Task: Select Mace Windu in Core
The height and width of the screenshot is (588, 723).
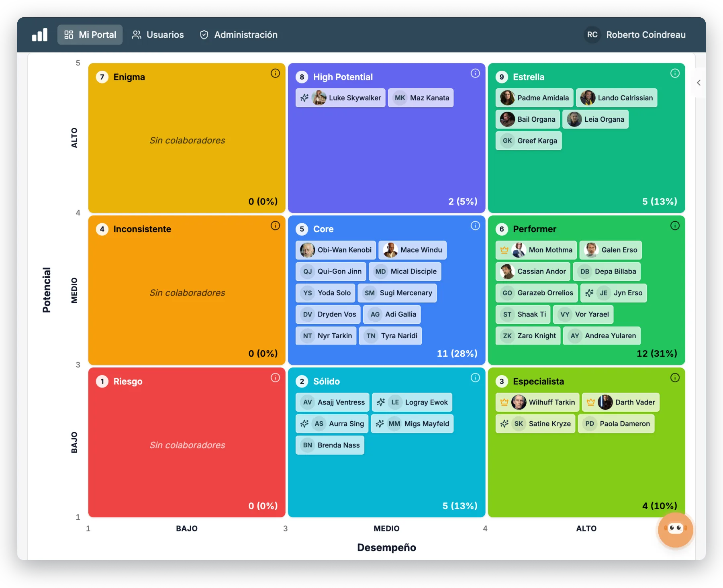Action: click(x=413, y=250)
